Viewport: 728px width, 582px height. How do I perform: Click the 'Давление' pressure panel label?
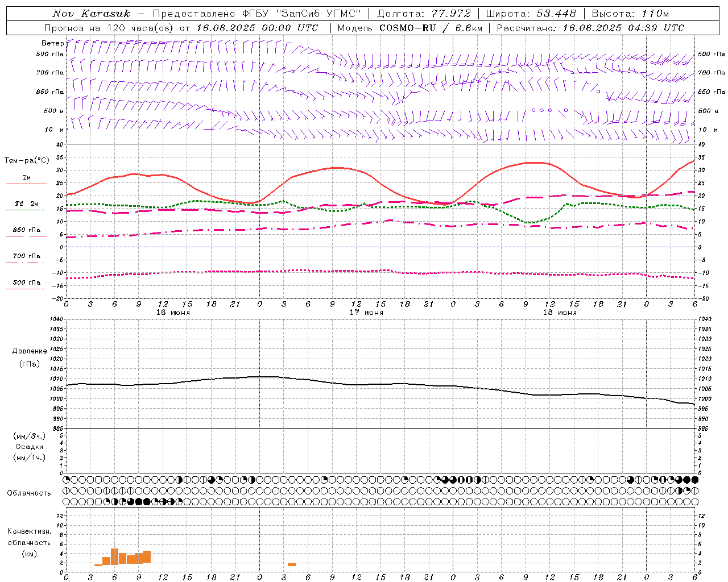(30, 351)
